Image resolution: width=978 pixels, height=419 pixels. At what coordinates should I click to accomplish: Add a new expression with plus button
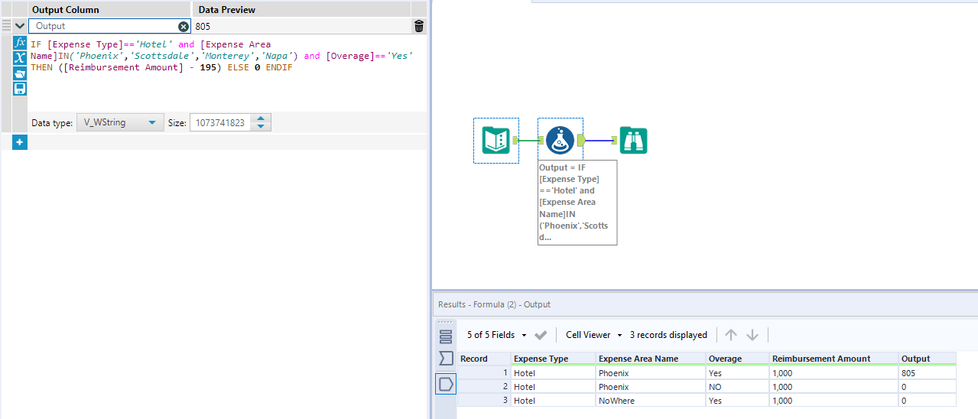[19, 143]
